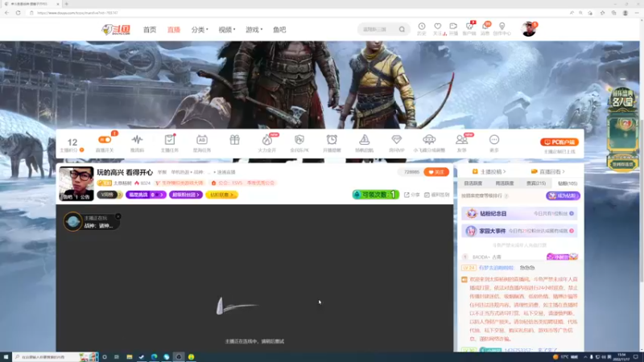
Task: Switch to the 日活跃度 tab
Action: pos(473,183)
